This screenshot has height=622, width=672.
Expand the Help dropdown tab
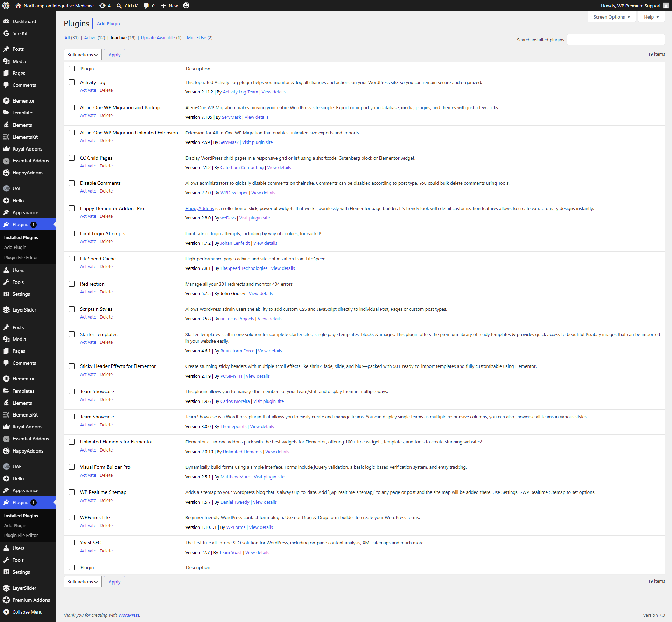[651, 17]
